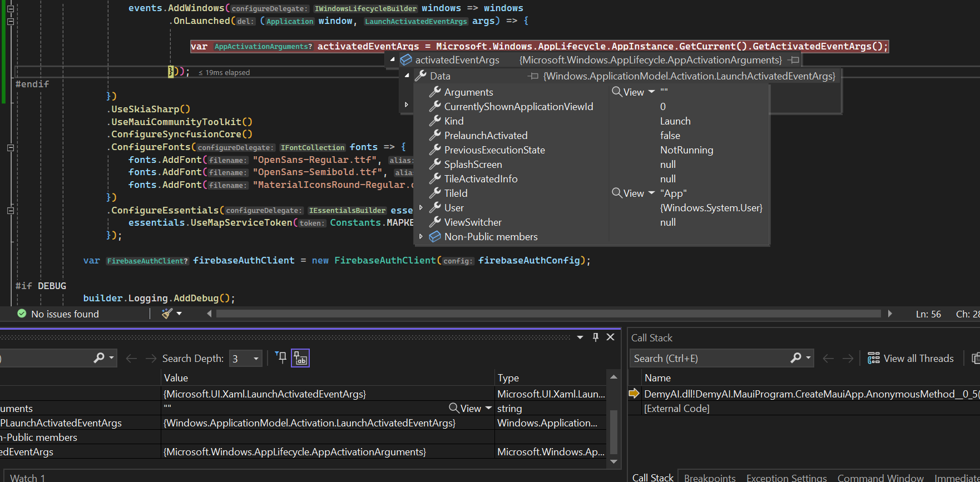The height and width of the screenshot is (482, 980).
Task: Toggle the tree view icon button in watch toolbar
Action: pyautogui.click(x=300, y=358)
